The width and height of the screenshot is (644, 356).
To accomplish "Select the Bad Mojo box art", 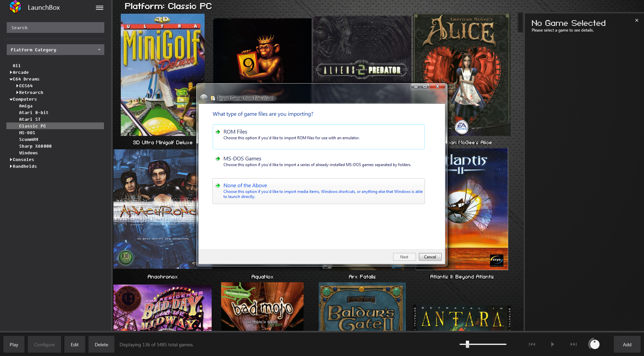I will point(262,306).
